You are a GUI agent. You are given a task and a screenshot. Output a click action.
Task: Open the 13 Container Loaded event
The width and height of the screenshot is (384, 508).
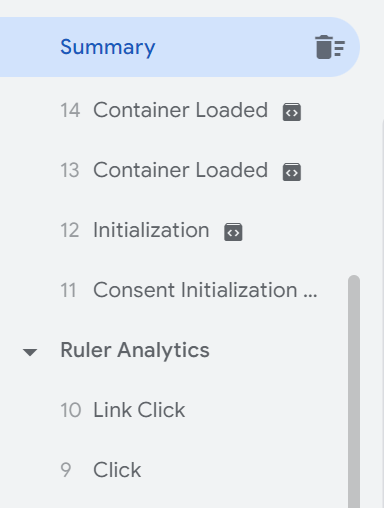pyautogui.click(x=180, y=170)
